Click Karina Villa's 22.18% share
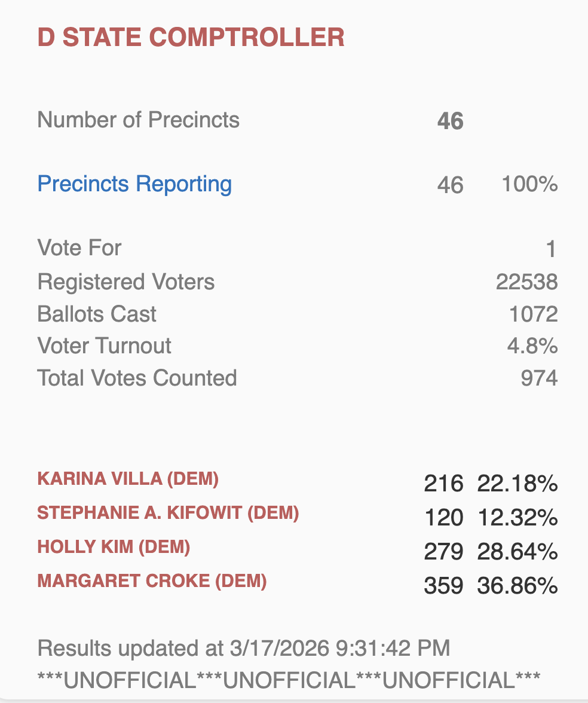Image resolution: width=588 pixels, height=703 pixels. click(517, 484)
